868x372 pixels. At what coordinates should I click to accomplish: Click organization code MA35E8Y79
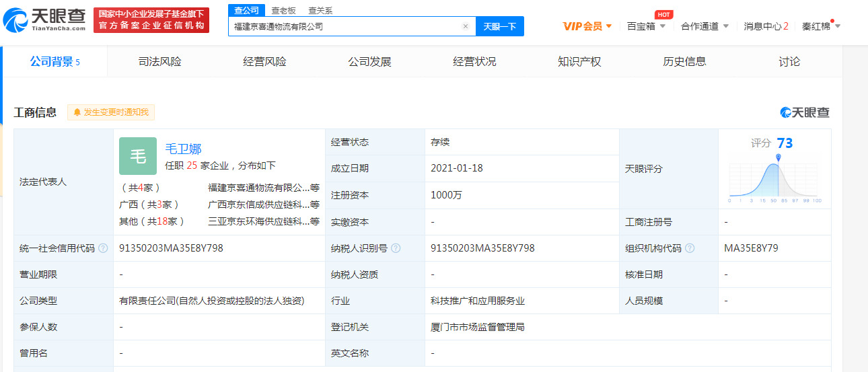(751, 248)
